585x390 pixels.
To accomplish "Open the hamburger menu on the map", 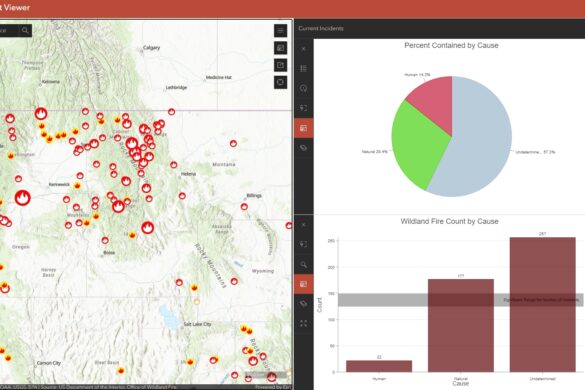I will pyautogui.click(x=280, y=31).
